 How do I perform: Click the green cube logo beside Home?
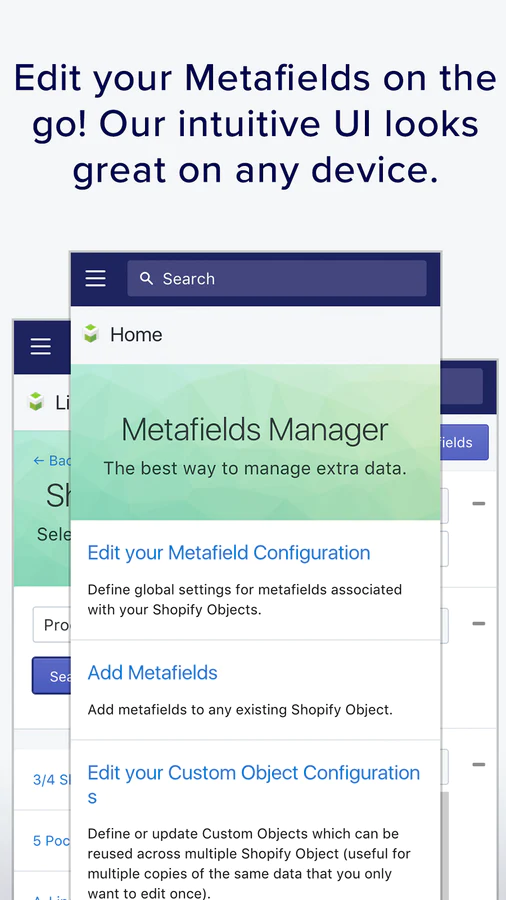[91, 334]
